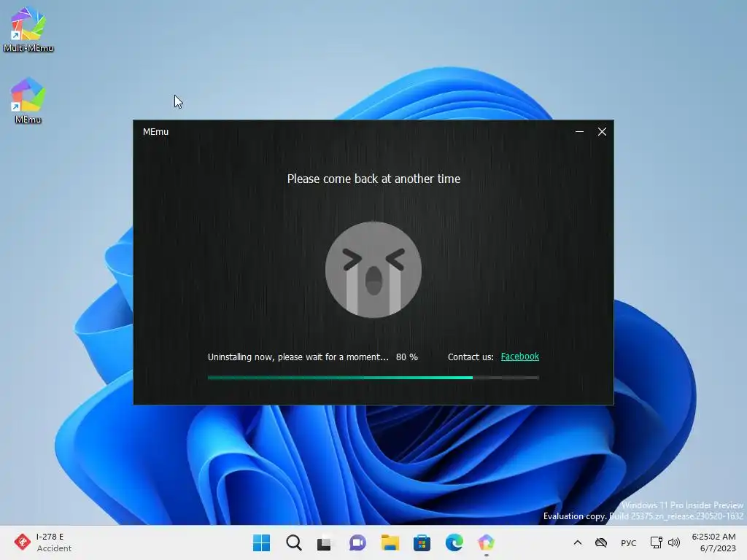The height and width of the screenshot is (560, 747).
Task: Open taskbar Search
Action: (x=294, y=542)
